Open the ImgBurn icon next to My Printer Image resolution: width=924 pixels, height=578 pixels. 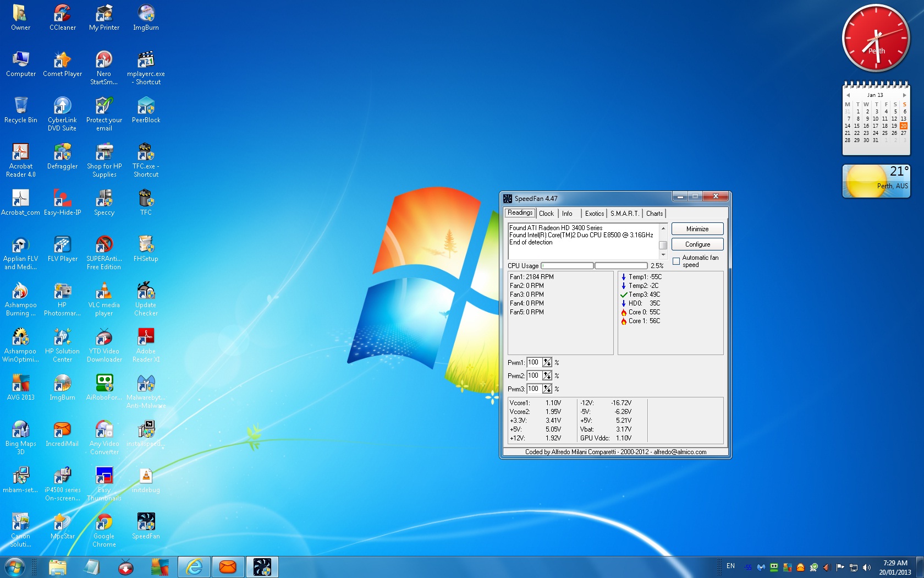[x=146, y=18]
